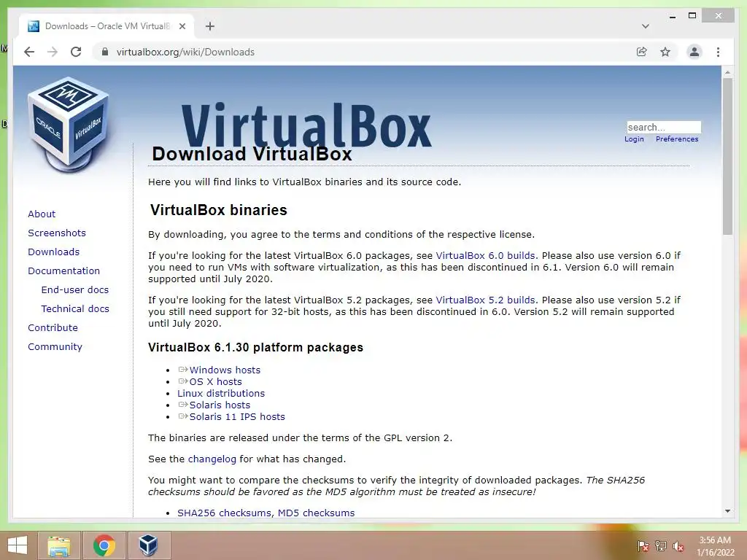Open Community in the sidebar
This screenshot has height=560, width=747.
[x=55, y=346]
